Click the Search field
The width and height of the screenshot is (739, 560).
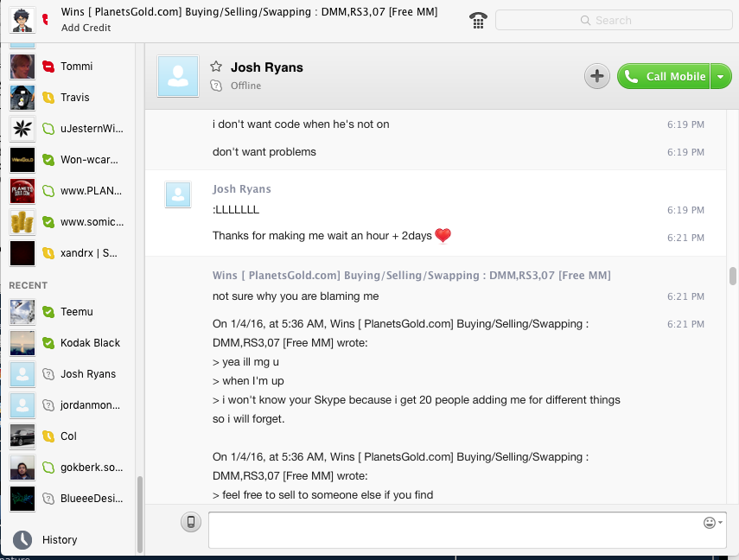point(614,20)
